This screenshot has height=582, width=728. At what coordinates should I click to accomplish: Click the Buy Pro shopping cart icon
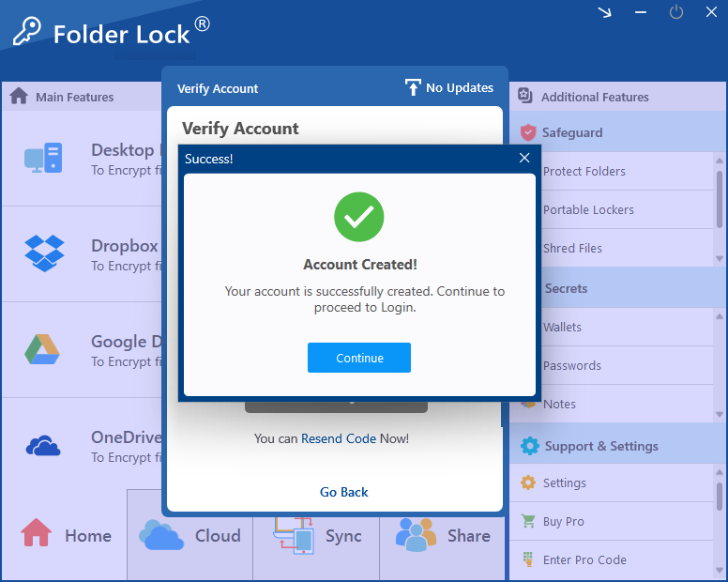(528, 521)
